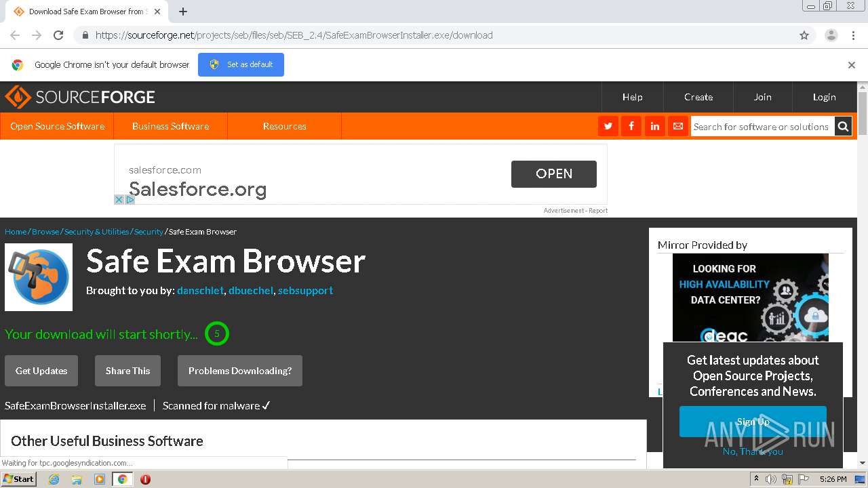
Task: Focus the Search for software field
Action: point(762,126)
